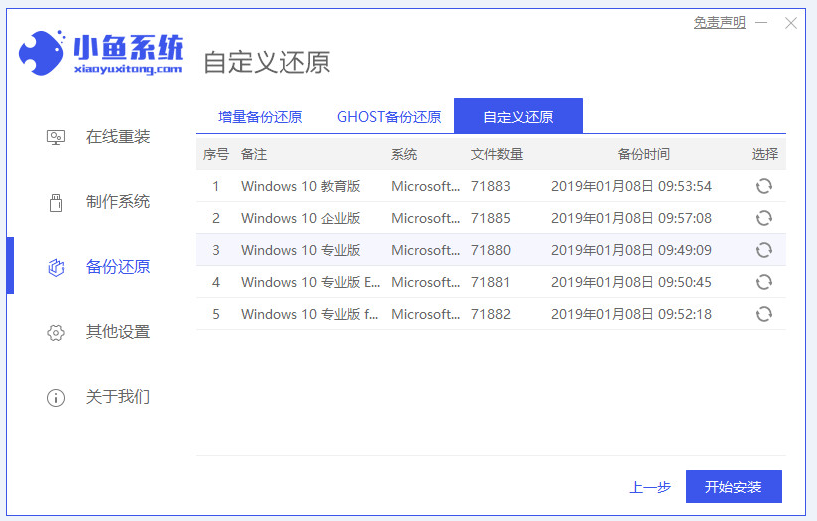
Task: Click the 系统 column header
Action: 404,154
